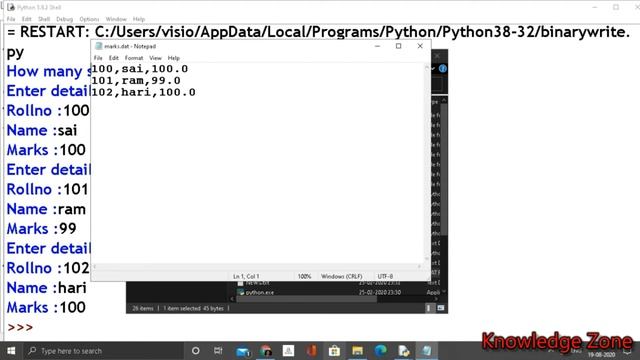Open the Windows Start menu
The width and height of the screenshot is (640, 360).
click(11, 351)
